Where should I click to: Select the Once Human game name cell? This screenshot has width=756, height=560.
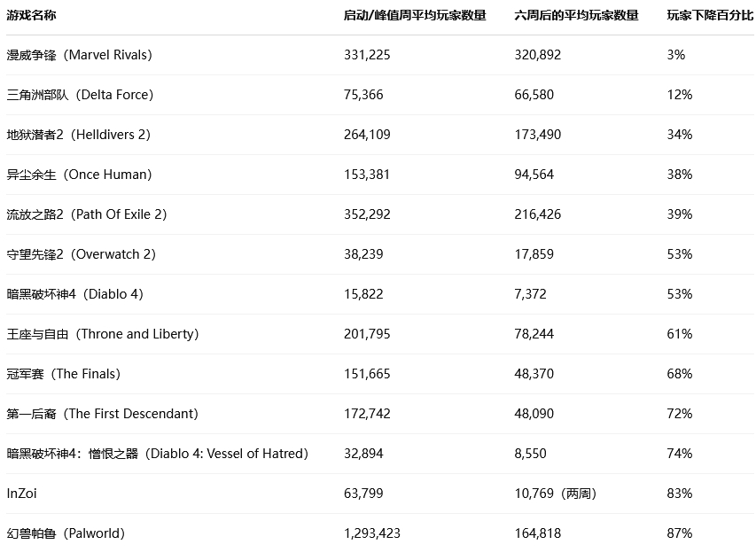(x=79, y=175)
